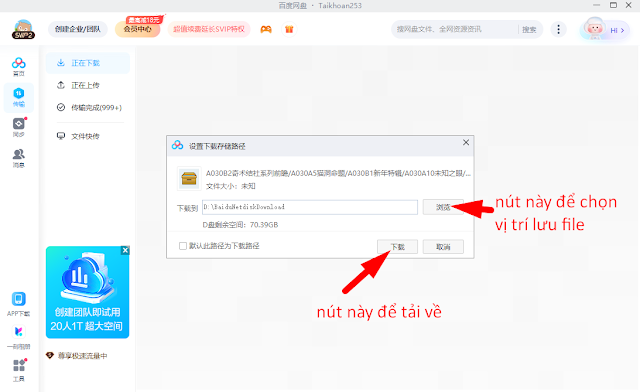Click the gift box icon in header
Image resolution: width=640 pixels, height=392 pixels.
pyautogui.click(x=289, y=29)
